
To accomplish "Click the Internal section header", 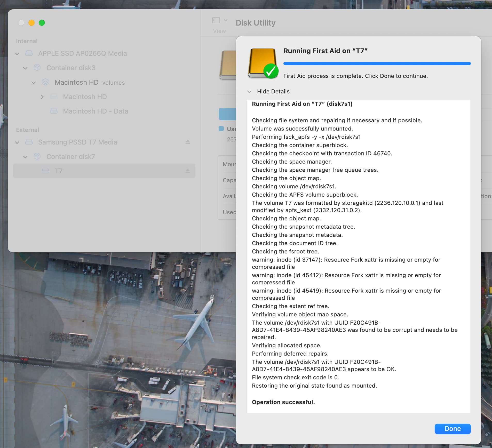I will click(x=27, y=41).
